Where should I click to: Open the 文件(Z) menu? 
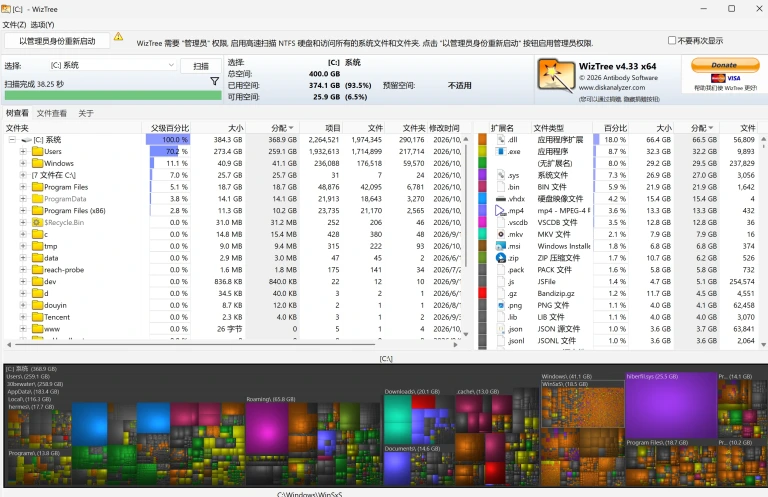(x=14, y=24)
